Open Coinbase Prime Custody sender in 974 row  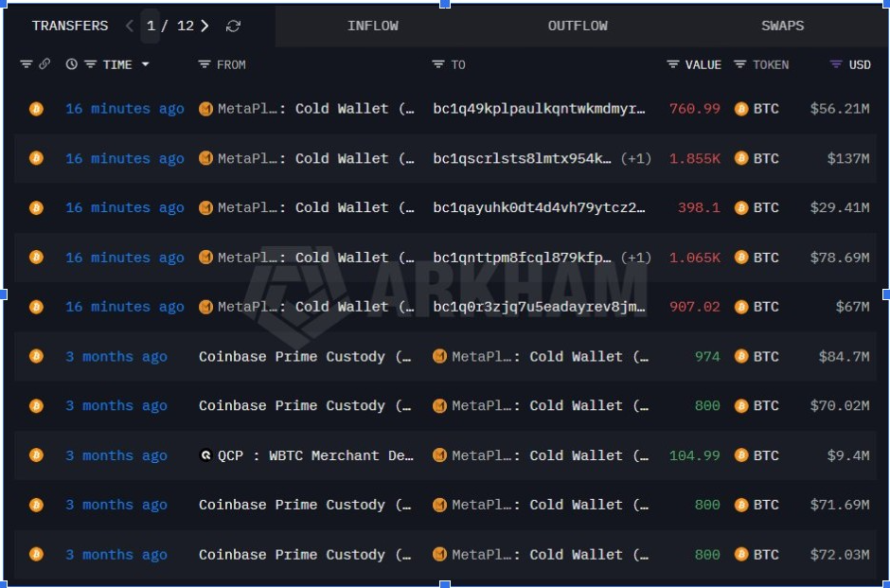click(305, 356)
